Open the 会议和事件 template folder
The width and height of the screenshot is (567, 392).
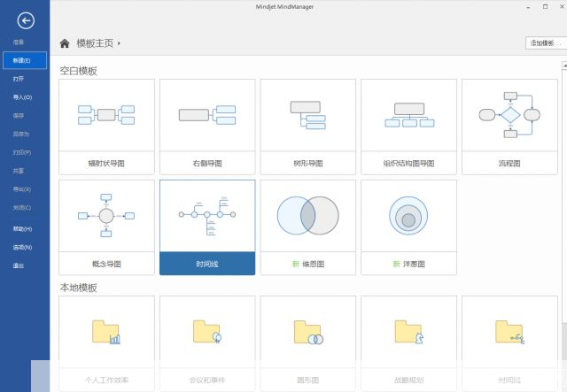coord(207,343)
